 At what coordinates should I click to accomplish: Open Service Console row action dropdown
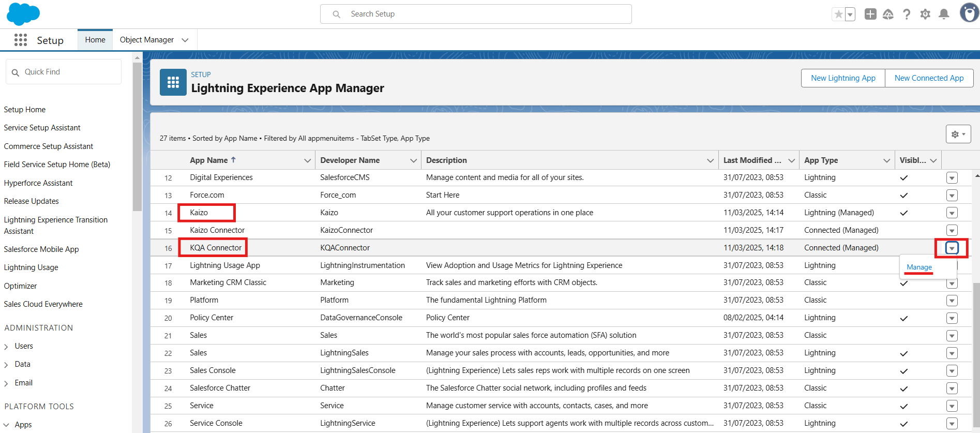tap(952, 423)
